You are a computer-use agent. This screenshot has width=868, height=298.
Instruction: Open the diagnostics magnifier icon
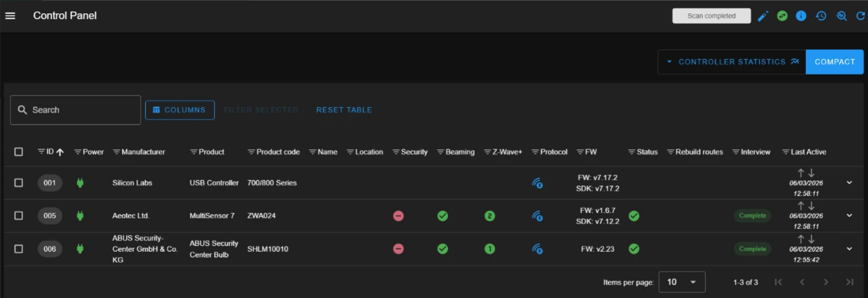(841, 16)
